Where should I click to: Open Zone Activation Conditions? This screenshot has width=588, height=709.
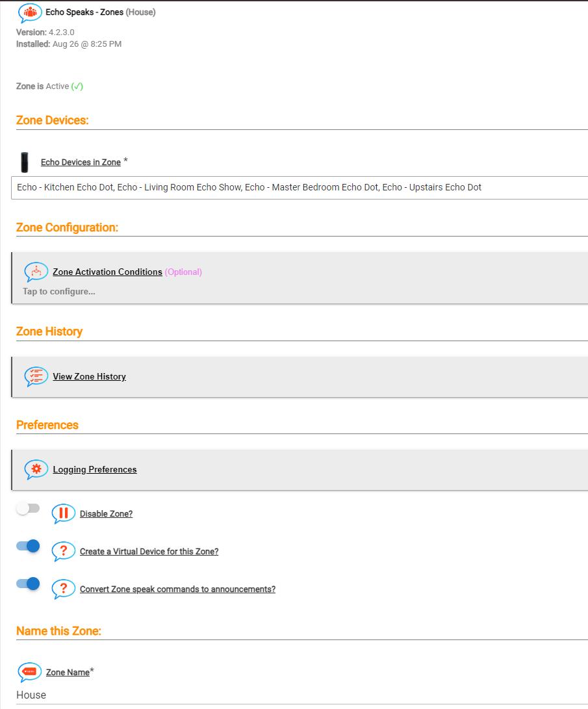[x=300, y=278]
